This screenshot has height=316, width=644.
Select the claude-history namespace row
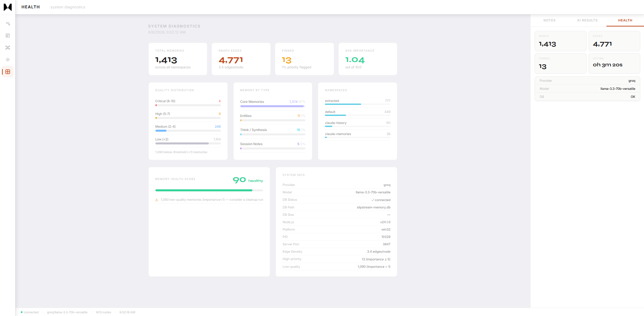point(357,124)
